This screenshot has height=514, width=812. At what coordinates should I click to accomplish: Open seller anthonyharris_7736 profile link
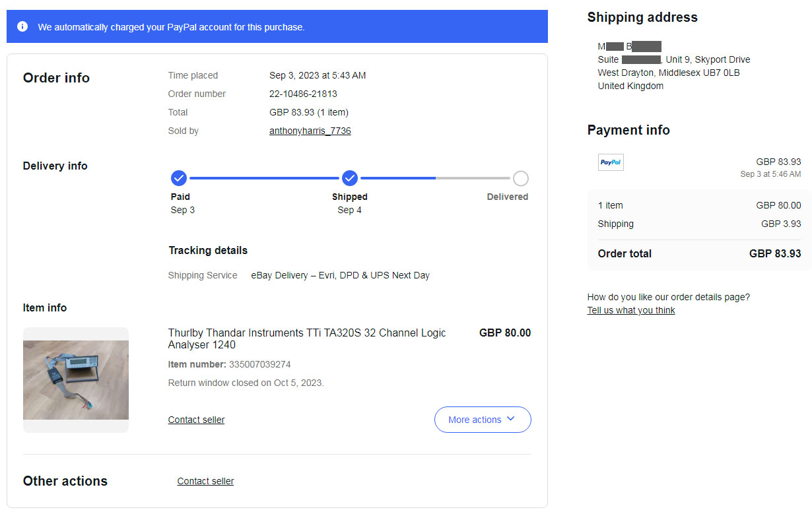click(310, 131)
